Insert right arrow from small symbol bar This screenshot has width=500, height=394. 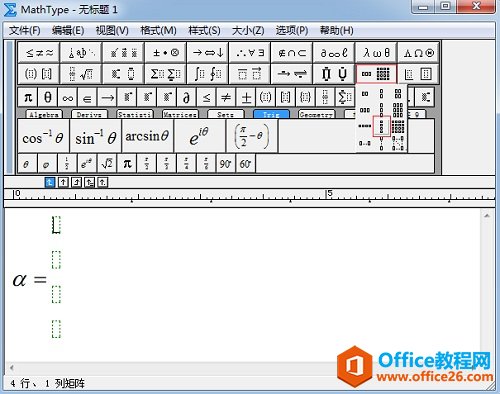(107, 98)
